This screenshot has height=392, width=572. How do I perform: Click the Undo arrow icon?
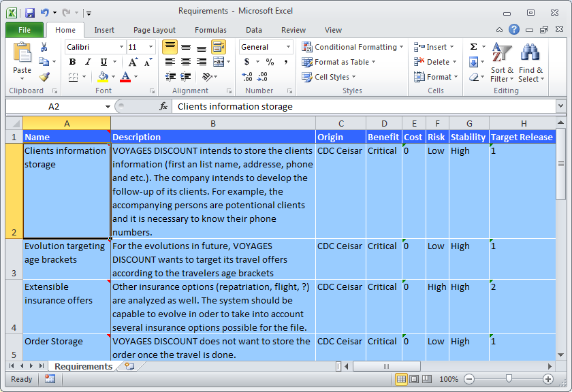pos(45,13)
